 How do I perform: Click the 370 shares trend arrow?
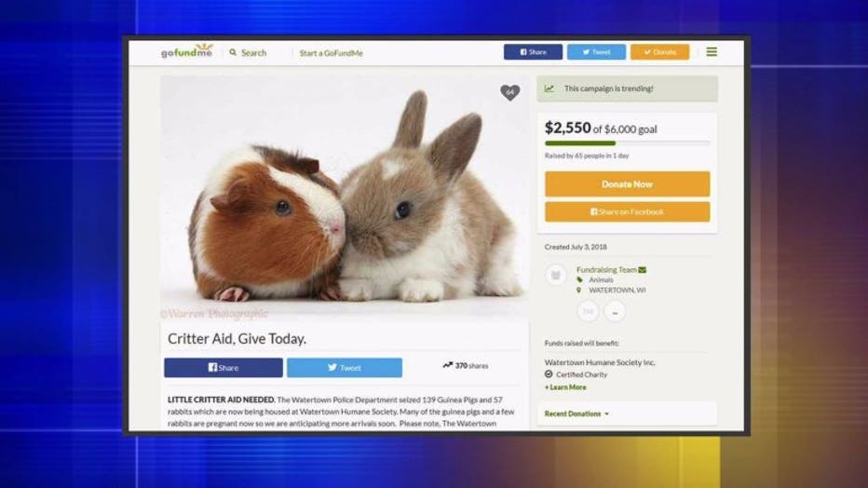447,365
